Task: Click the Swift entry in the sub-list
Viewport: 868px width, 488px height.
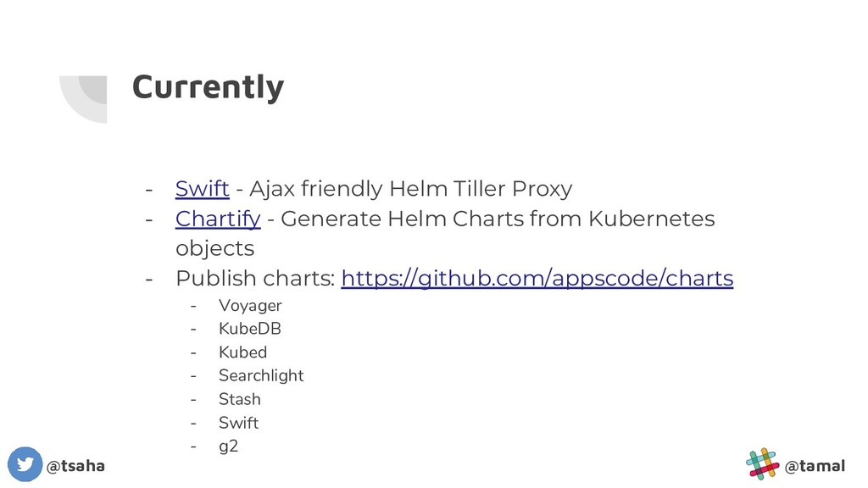Action: coord(238,423)
